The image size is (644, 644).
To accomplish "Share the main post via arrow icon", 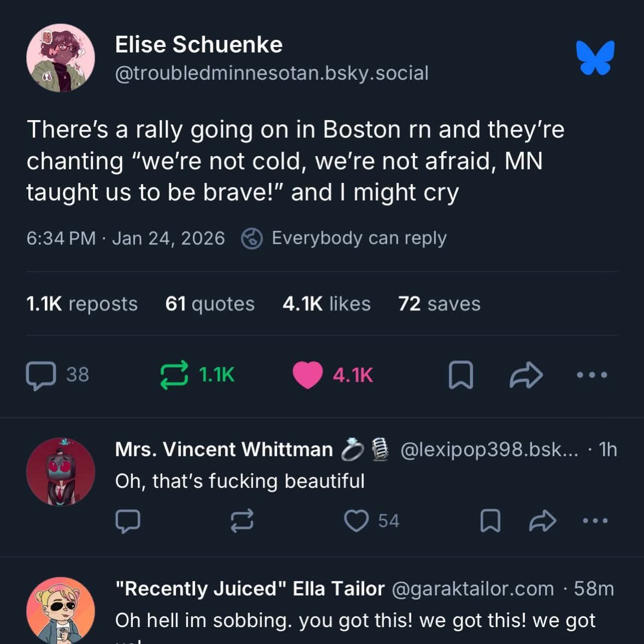I will point(526,375).
